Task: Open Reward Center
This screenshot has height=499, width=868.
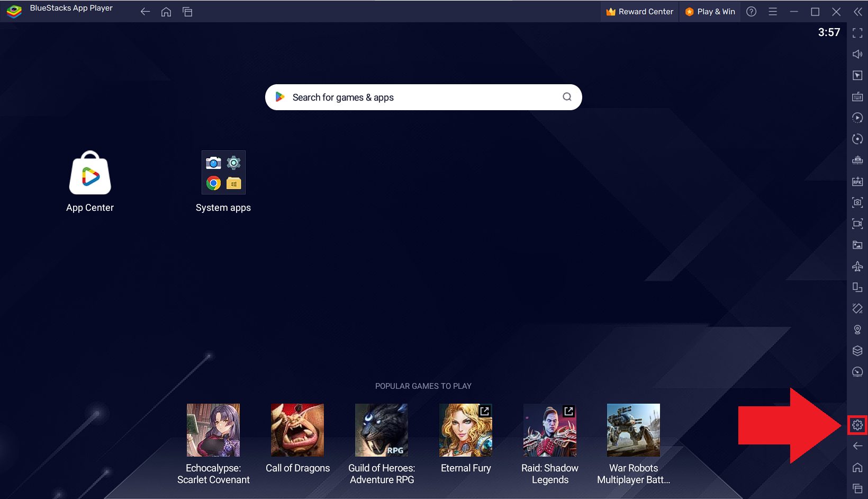Action: (639, 12)
